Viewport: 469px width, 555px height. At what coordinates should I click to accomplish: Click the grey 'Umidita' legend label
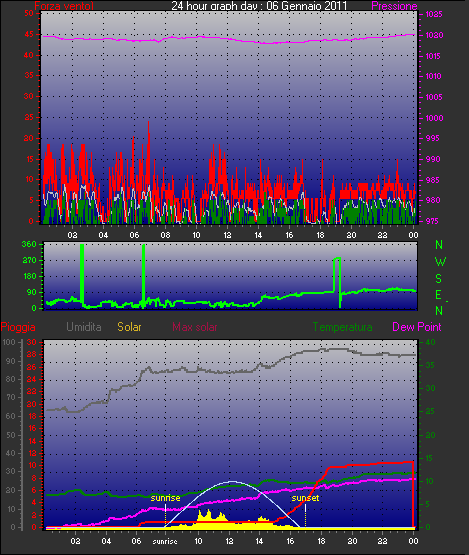pyautogui.click(x=84, y=327)
